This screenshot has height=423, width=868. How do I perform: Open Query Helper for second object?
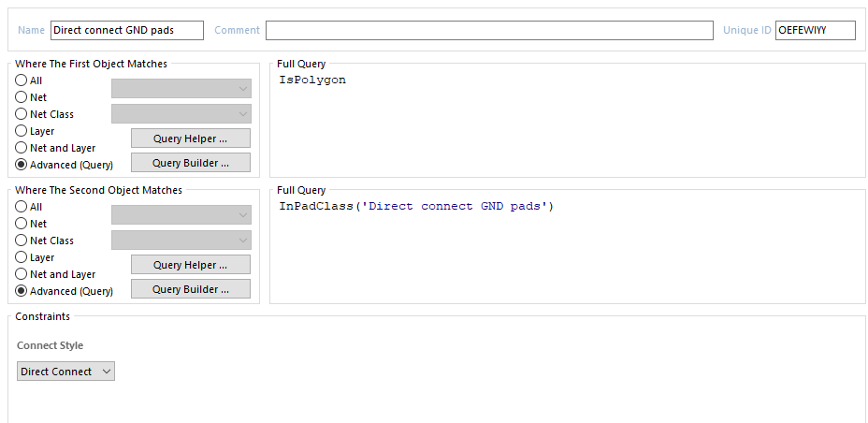click(x=191, y=265)
